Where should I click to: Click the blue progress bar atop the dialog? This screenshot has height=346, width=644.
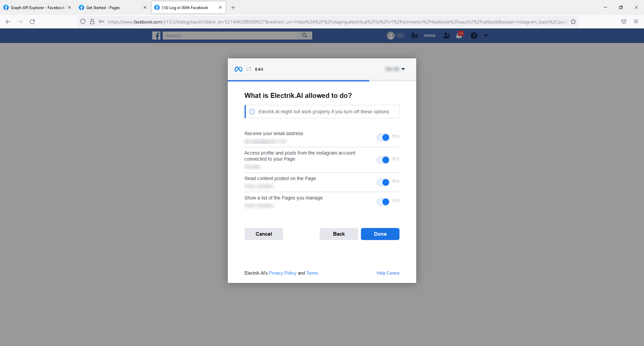pos(298,80)
